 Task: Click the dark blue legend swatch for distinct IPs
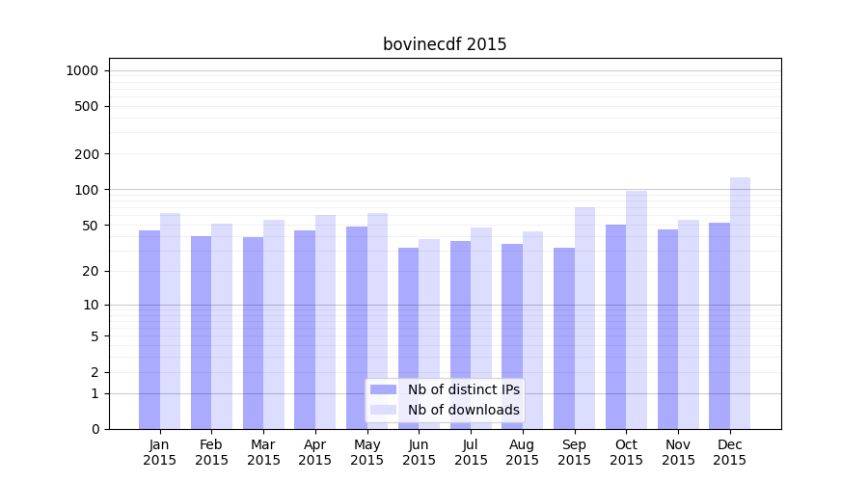click(x=383, y=389)
